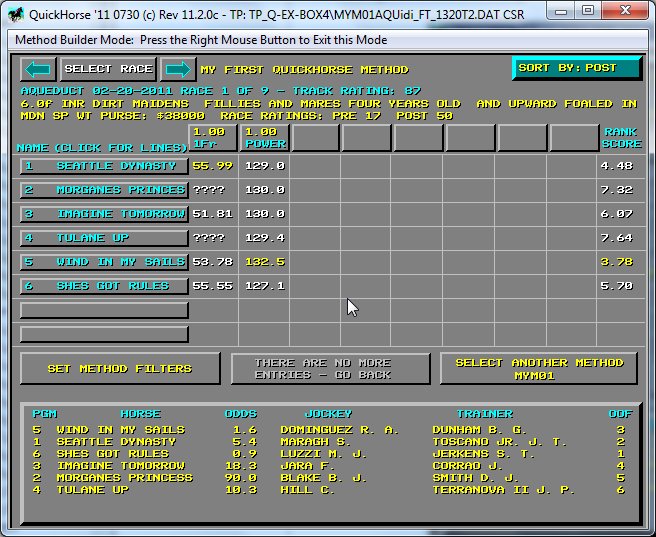This screenshot has width=656, height=537.
Task: Open the 1Fr factor column header
Action: click(x=213, y=138)
